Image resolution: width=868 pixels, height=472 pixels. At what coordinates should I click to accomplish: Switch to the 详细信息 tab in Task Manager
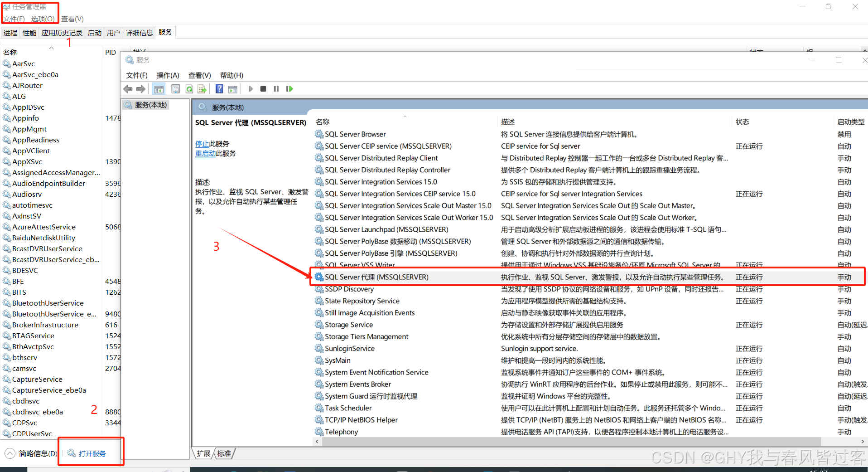pyautogui.click(x=140, y=33)
